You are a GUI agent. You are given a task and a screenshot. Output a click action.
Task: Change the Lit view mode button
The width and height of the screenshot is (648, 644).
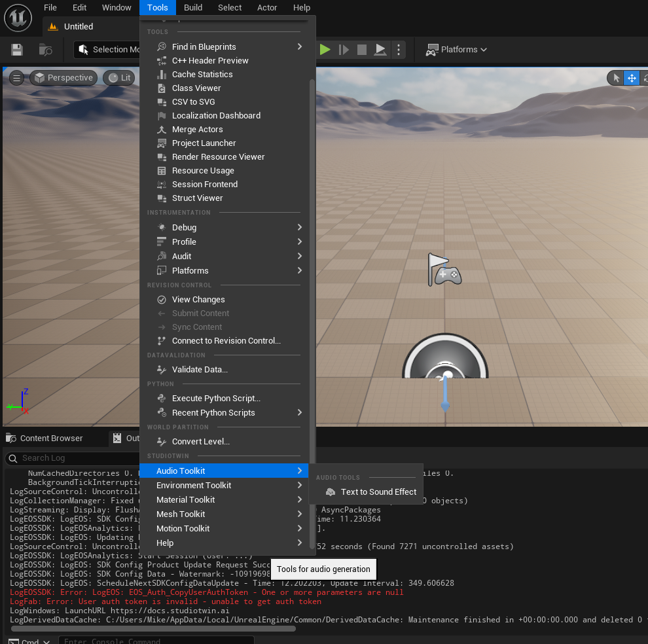tap(120, 78)
